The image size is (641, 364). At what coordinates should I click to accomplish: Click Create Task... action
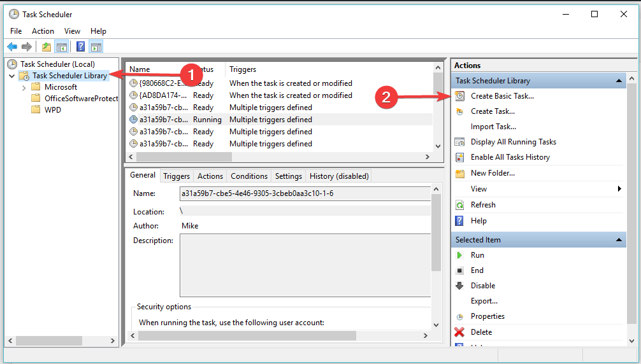[x=493, y=111]
